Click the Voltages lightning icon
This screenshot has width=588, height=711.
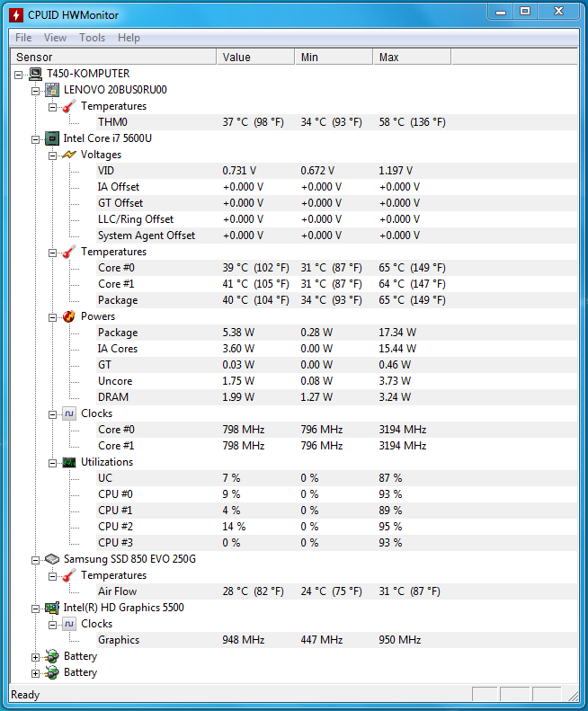69,155
